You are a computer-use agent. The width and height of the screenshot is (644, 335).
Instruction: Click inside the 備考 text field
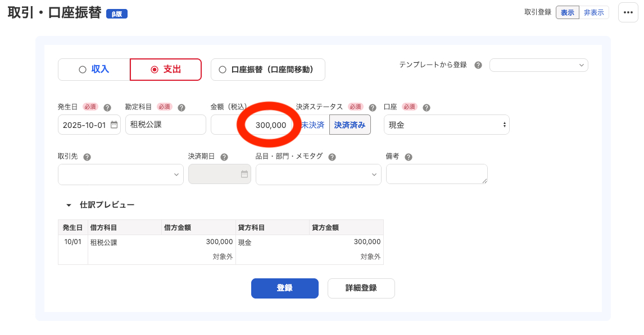coord(437,174)
